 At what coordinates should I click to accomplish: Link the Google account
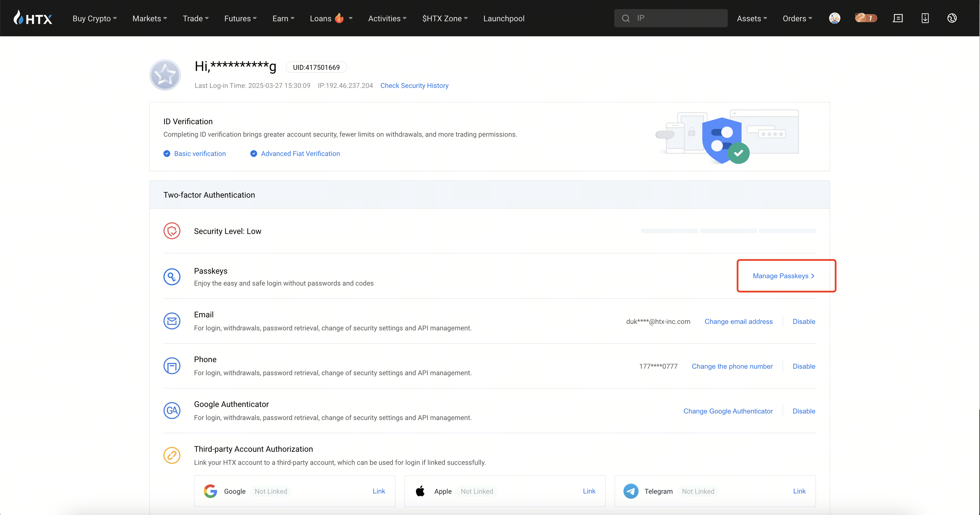tap(378, 491)
